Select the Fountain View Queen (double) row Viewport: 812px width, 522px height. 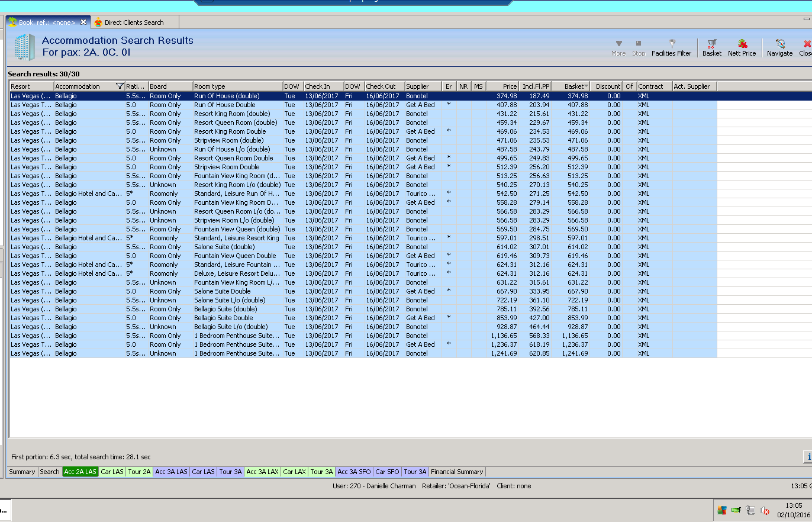click(363, 229)
